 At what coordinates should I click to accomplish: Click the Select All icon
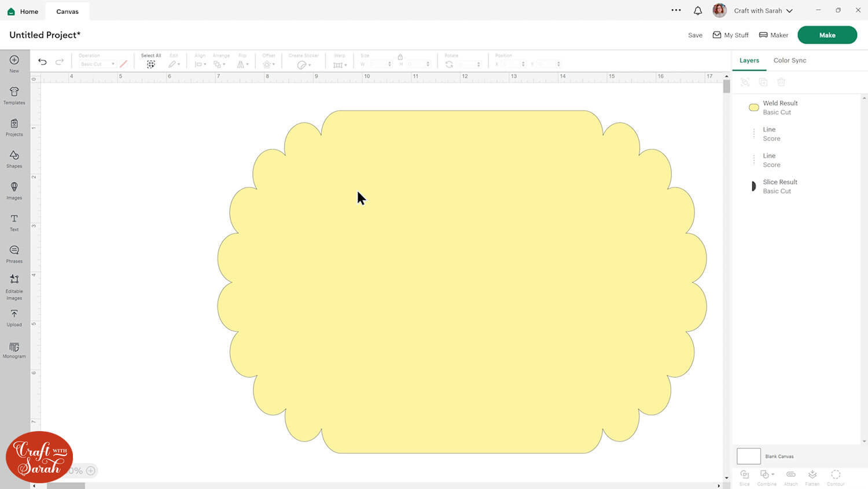[x=151, y=64]
